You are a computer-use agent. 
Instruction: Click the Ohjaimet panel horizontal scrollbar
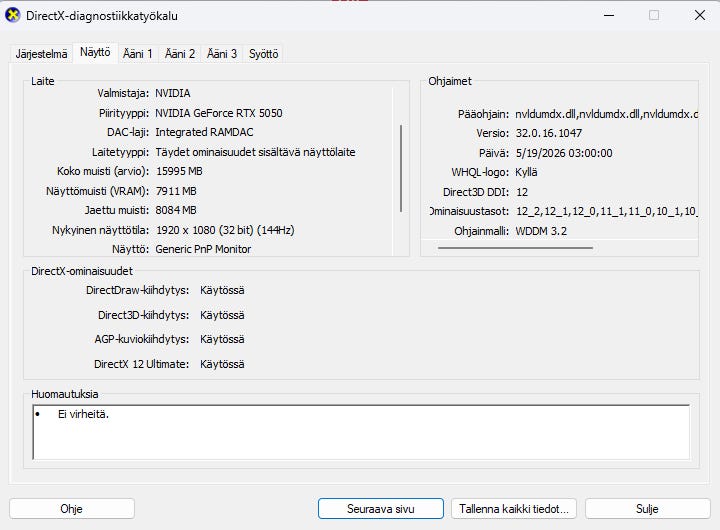click(515, 248)
